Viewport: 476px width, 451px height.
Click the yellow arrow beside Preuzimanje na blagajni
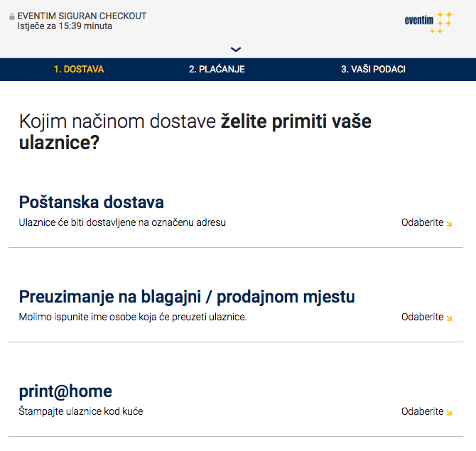[449, 318]
